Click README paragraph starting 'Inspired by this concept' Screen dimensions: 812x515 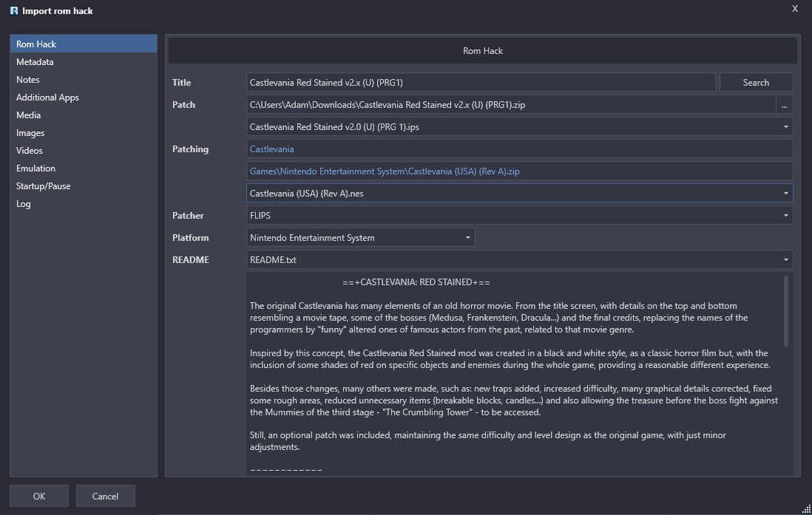510,358
